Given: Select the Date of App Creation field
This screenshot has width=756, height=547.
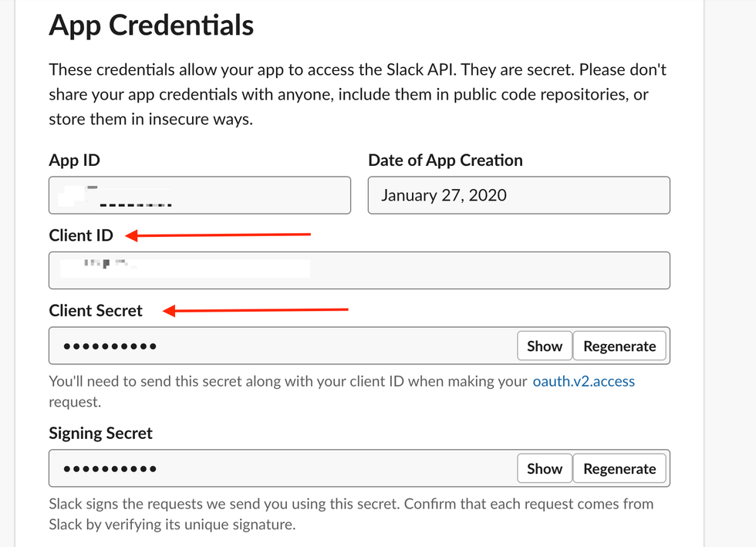Looking at the screenshot, I should [518, 195].
